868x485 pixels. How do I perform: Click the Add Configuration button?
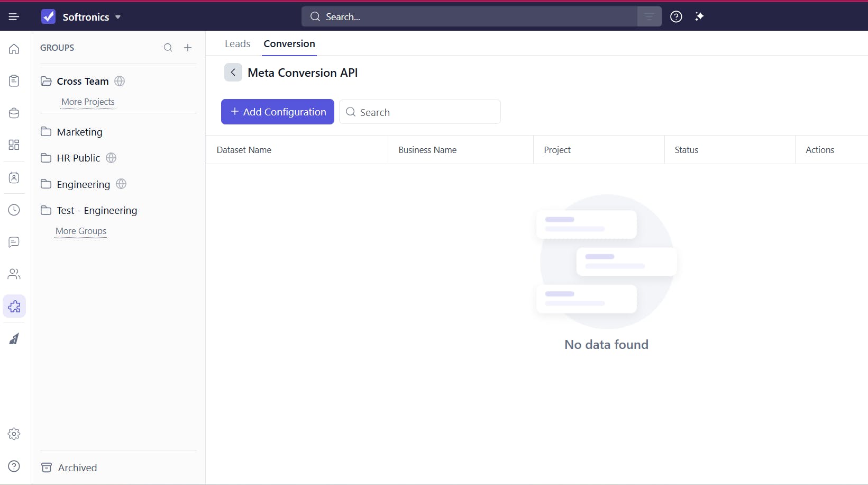(x=277, y=112)
